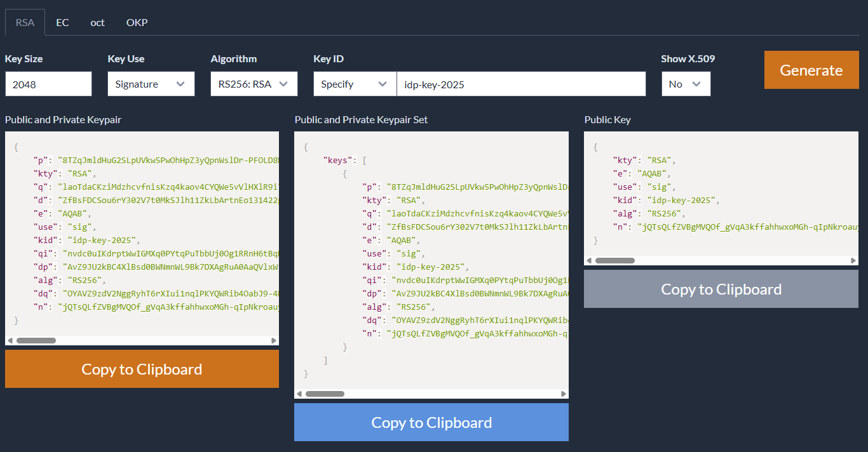Click right scroll arrow in Keypair Set panel
Viewport: 868px width, 452px height.
tap(564, 394)
